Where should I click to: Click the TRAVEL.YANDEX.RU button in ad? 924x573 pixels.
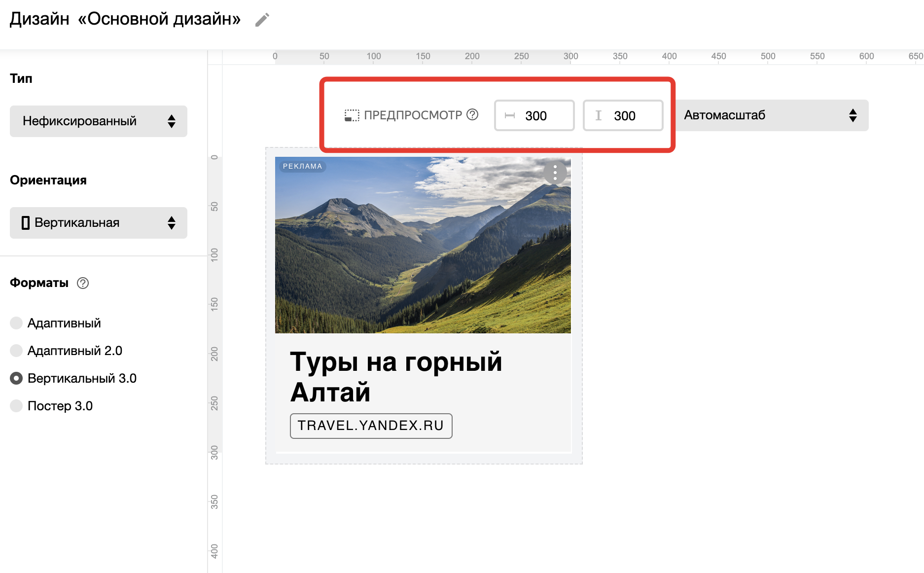click(371, 426)
